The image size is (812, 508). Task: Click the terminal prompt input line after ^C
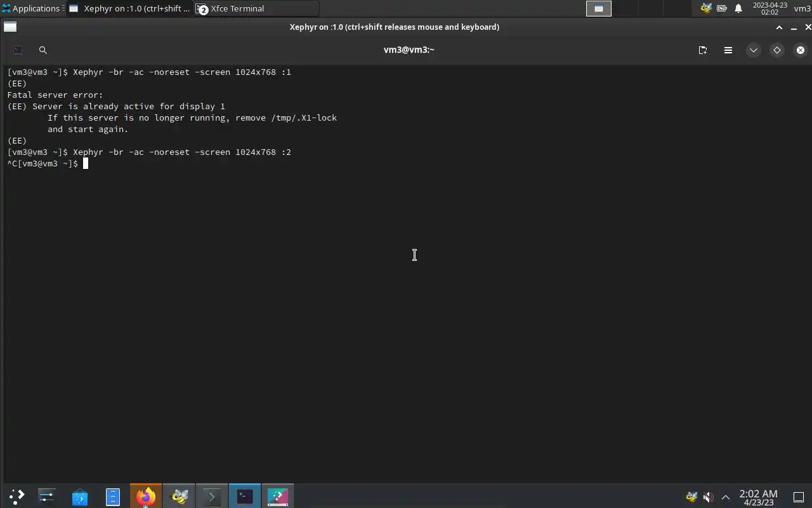[48, 164]
